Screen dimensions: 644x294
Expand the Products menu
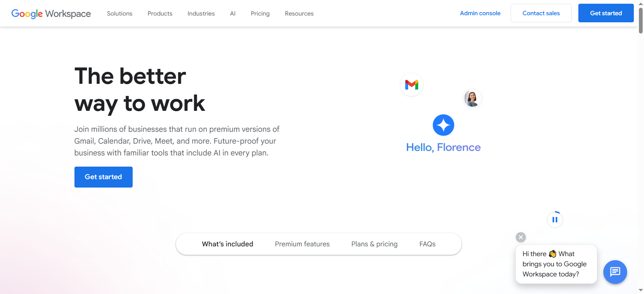[x=160, y=14]
